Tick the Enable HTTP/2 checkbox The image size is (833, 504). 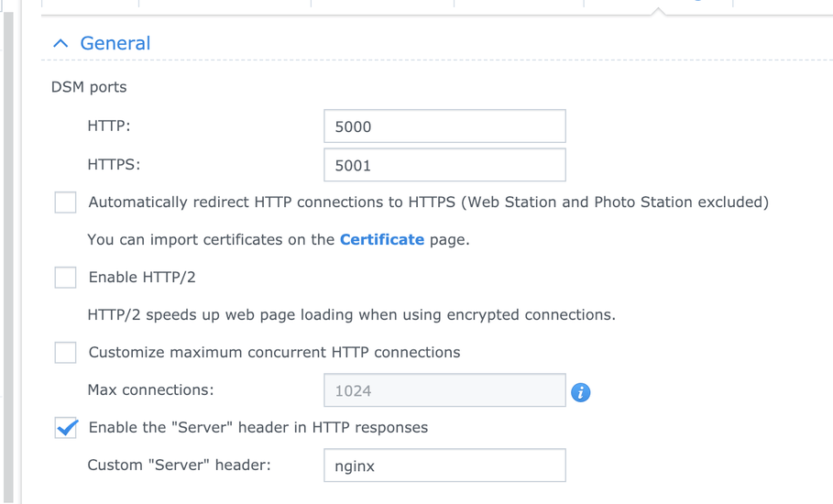[65, 278]
